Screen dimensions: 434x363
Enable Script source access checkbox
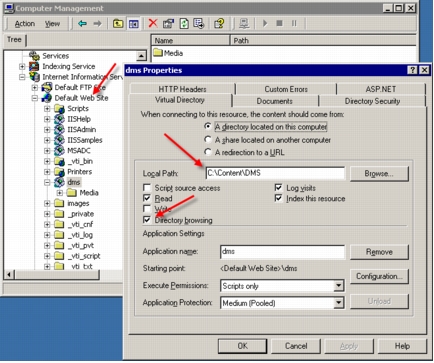(x=147, y=188)
